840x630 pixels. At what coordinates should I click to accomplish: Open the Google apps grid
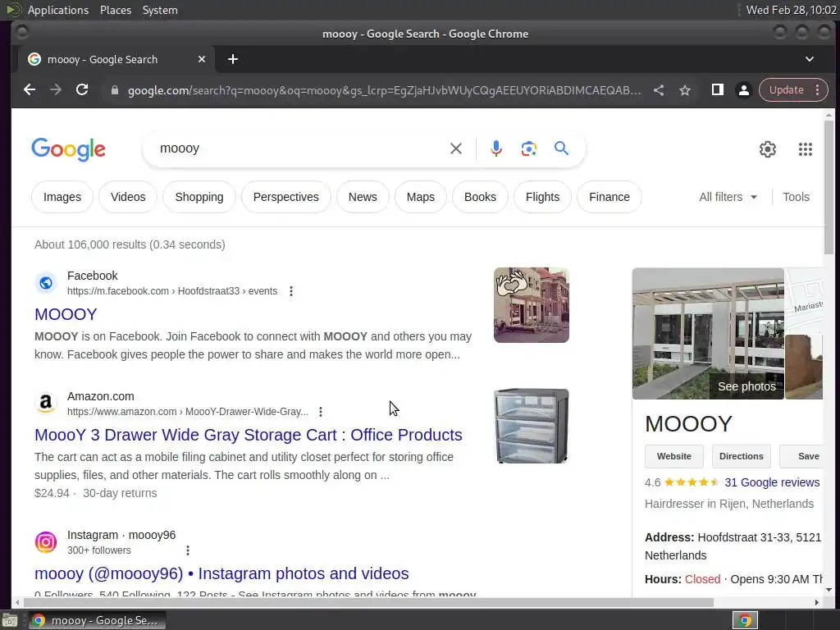point(806,149)
